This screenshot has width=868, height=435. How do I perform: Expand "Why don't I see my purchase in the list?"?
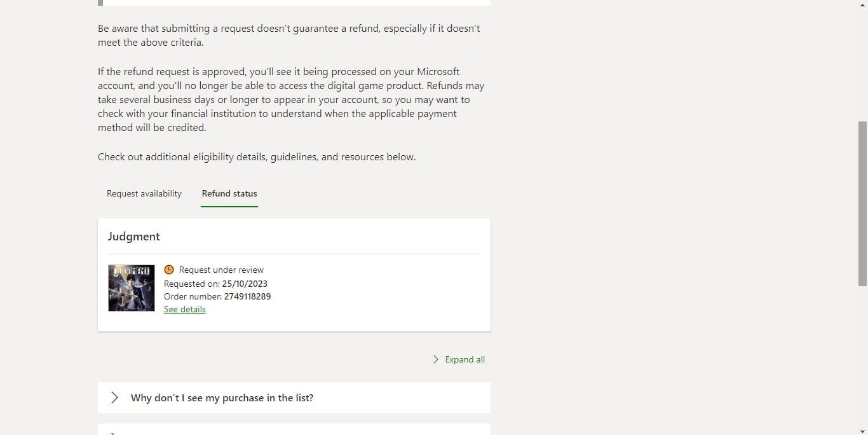coord(222,397)
